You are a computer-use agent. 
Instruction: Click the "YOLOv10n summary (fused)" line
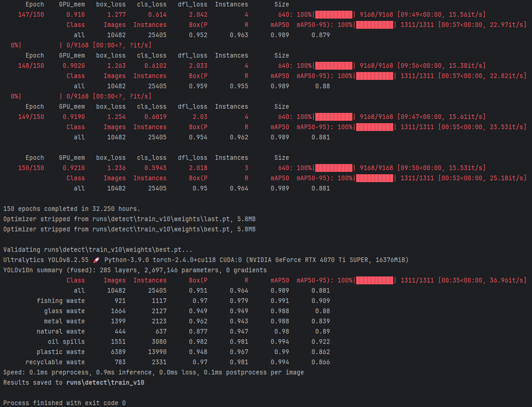[135, 270]
